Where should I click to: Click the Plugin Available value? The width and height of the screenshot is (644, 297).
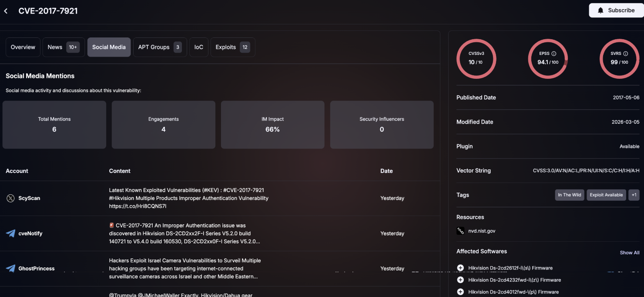pos(630,146)
